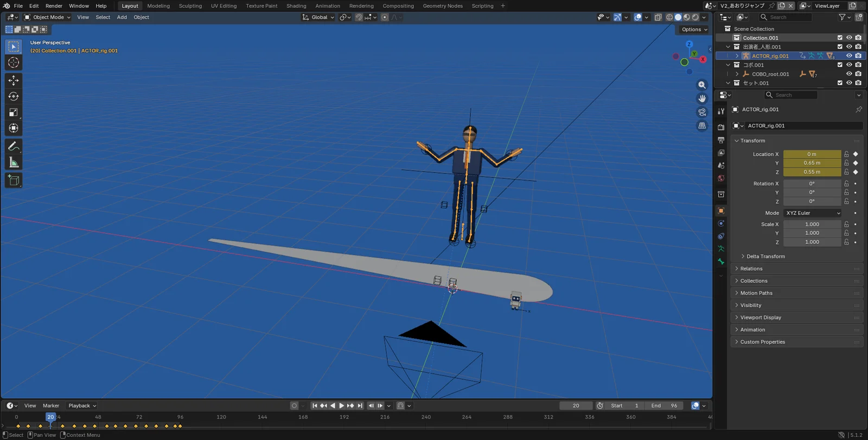Switch to the Animation workspace tab

click(x=328, y=6)
